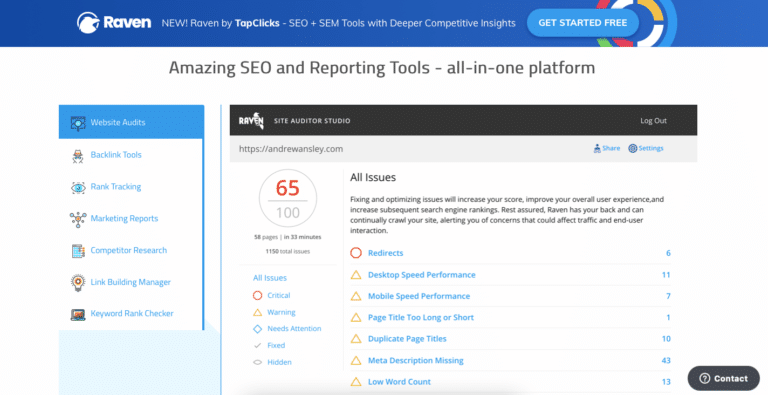Filter by Needs Attention issues
The image size is (768, 395).
point(294,329)
